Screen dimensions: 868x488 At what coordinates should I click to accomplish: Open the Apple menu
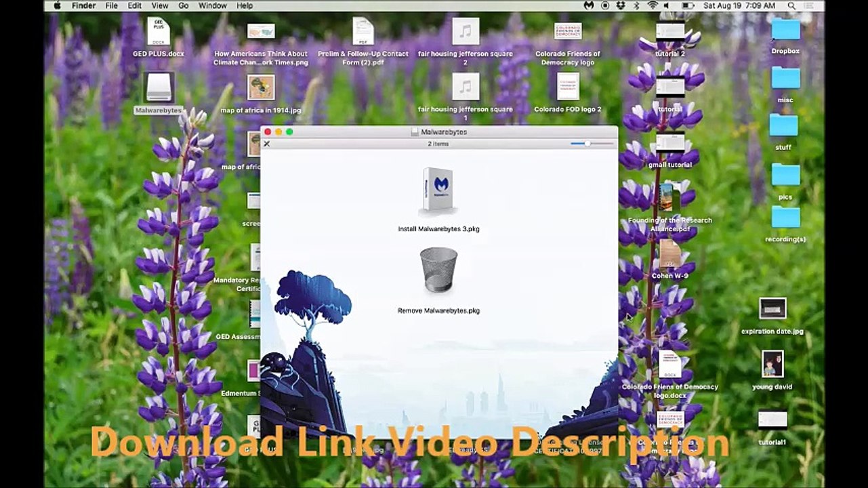click(57, 5)
